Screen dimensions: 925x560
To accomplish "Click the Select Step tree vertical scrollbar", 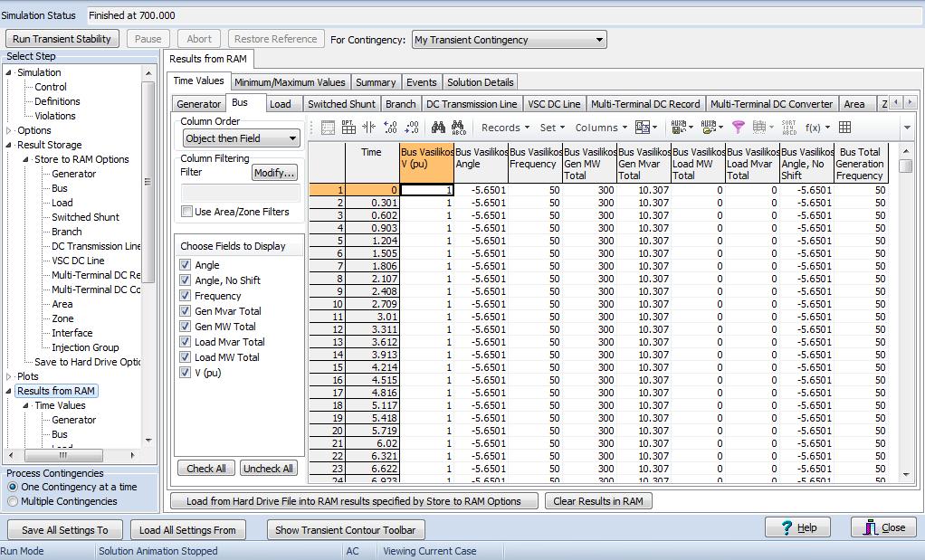I will [148, 257].
